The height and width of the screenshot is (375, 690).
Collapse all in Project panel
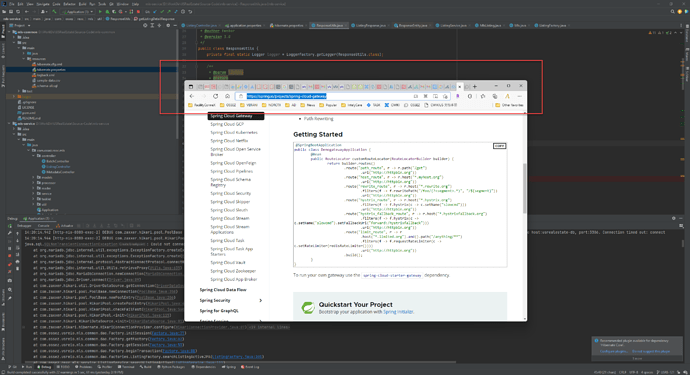coord(159,26)
